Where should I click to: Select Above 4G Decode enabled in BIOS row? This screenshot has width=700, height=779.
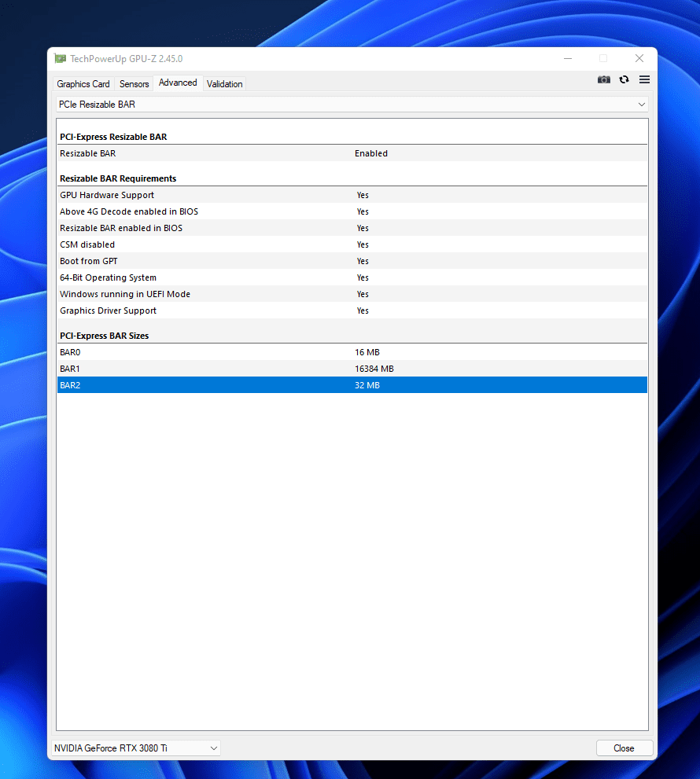[x=352, y=211]
